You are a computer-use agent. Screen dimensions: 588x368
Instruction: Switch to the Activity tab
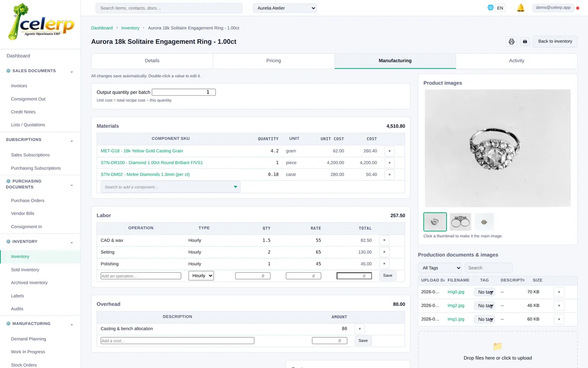(517, 61)
